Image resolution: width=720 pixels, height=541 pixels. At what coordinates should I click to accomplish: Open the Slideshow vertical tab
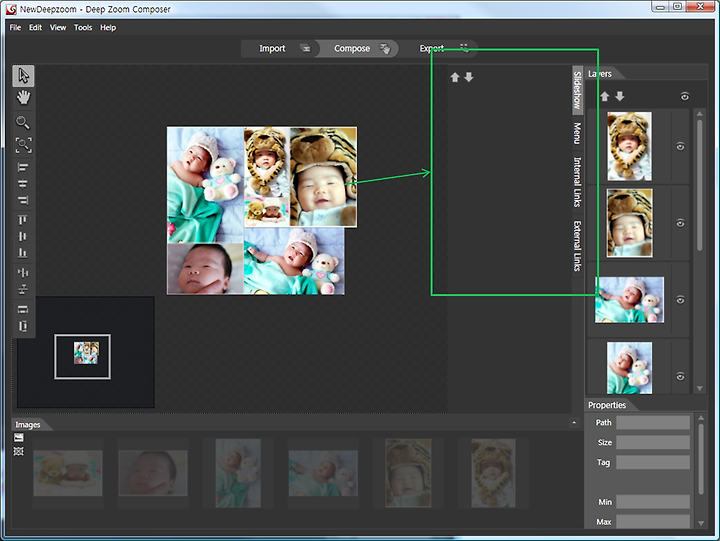tap(577, 90)
